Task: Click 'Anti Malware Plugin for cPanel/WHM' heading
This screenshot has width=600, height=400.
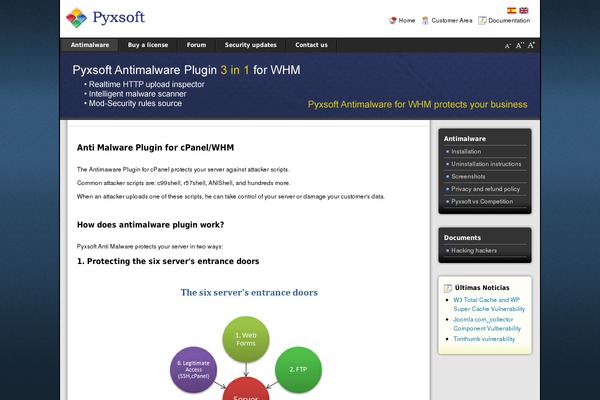Action: (155, 148)
